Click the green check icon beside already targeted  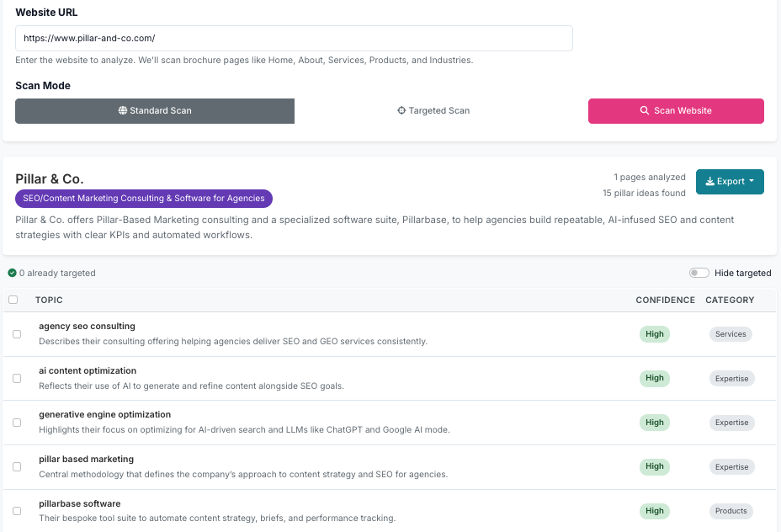click(12, 273)
